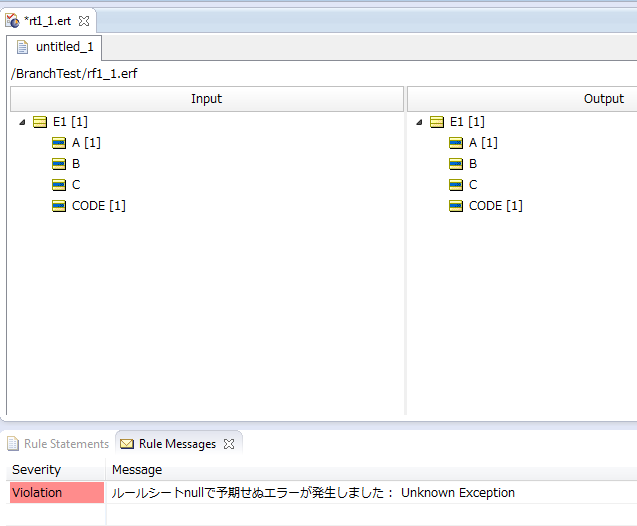Collapse the E1 [1] node in Input
Image resolution: width=637 pixels, height=526 pixels.
coord(22,122)
